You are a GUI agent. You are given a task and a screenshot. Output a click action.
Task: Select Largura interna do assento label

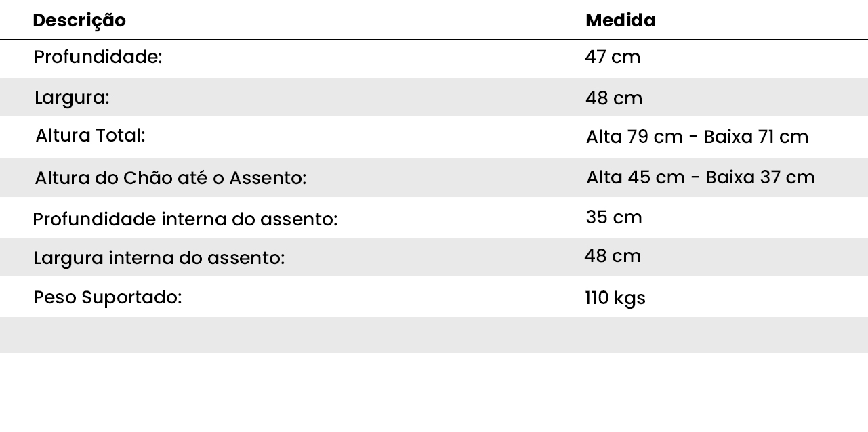(x=159, y=259)
